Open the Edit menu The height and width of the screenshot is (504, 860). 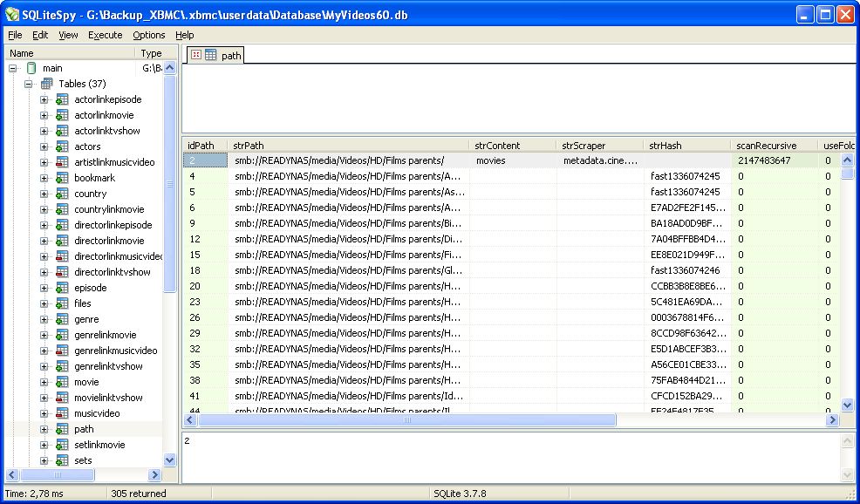[x=40, y=35]
